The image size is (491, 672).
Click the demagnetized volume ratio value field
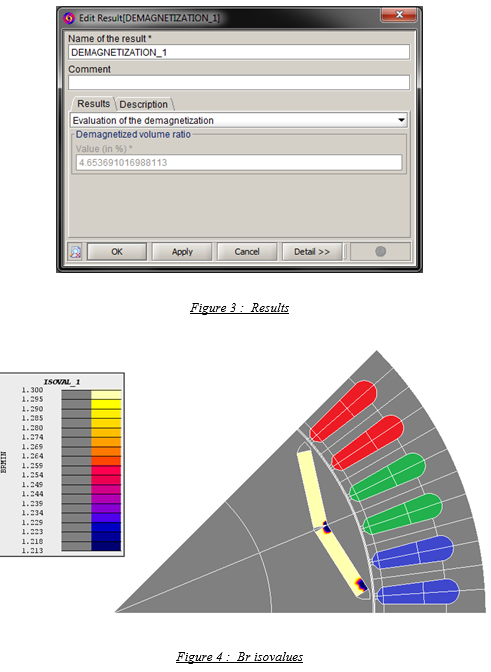[x=239, y=162]
